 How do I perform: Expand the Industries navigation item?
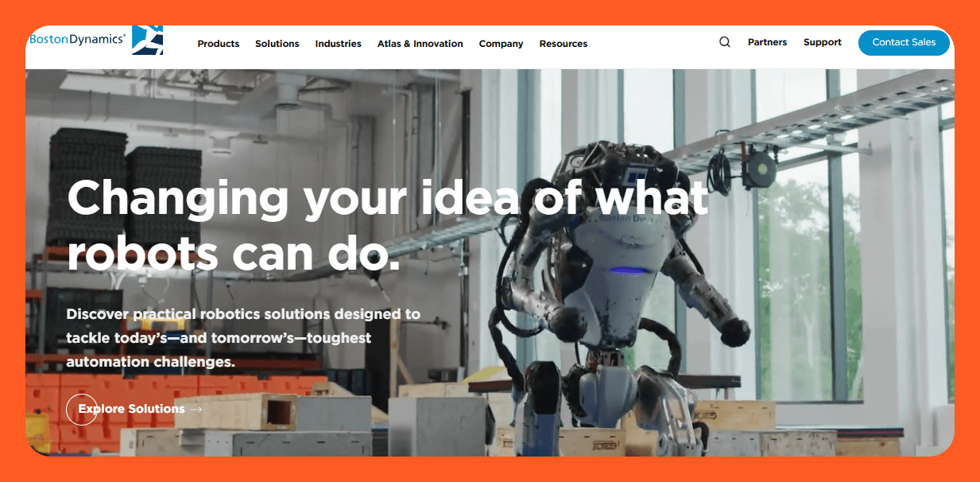tap(339, 44)
